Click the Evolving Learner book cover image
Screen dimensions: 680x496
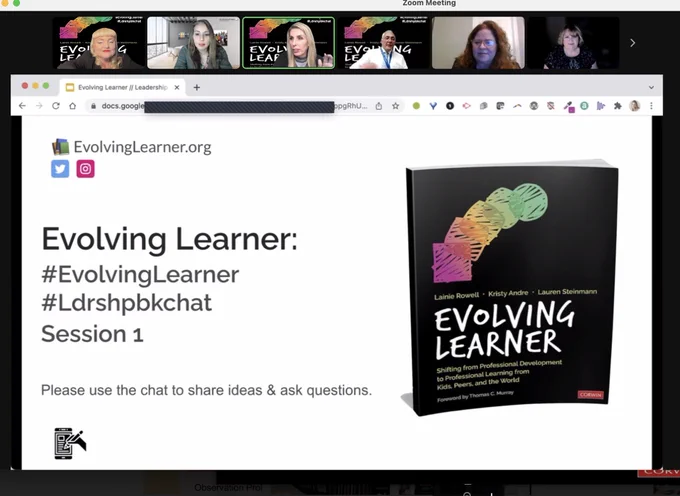pos(510,287)
